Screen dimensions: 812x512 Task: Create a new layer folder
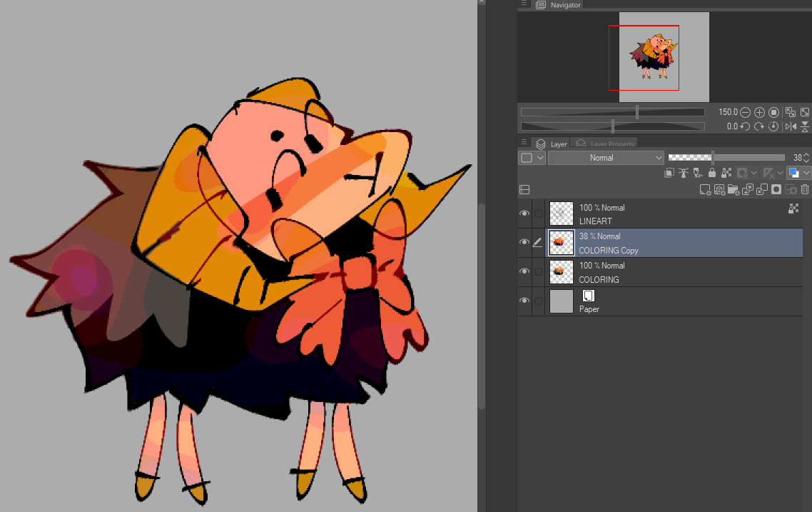pos(734,189)
